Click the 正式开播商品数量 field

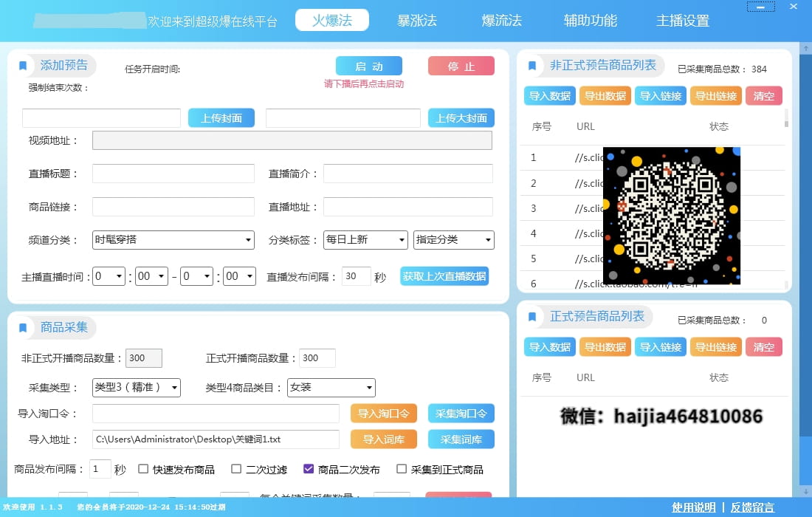317,358
